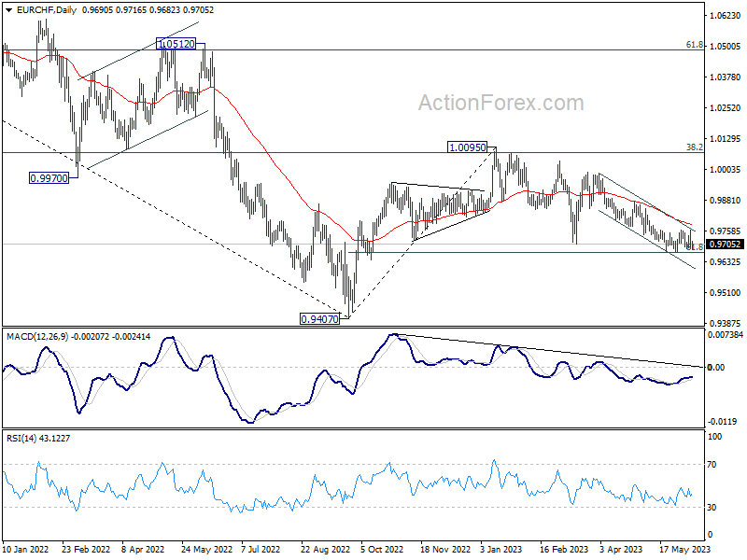Click the RSI scale value 100
The width and height of the screenshot is (747, 560).
715,437
